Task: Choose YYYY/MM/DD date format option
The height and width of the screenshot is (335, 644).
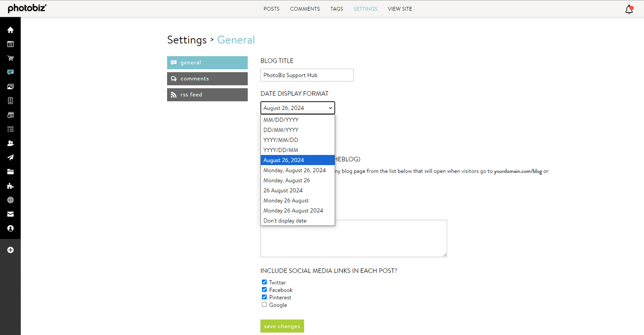Action: click(298, 140)
